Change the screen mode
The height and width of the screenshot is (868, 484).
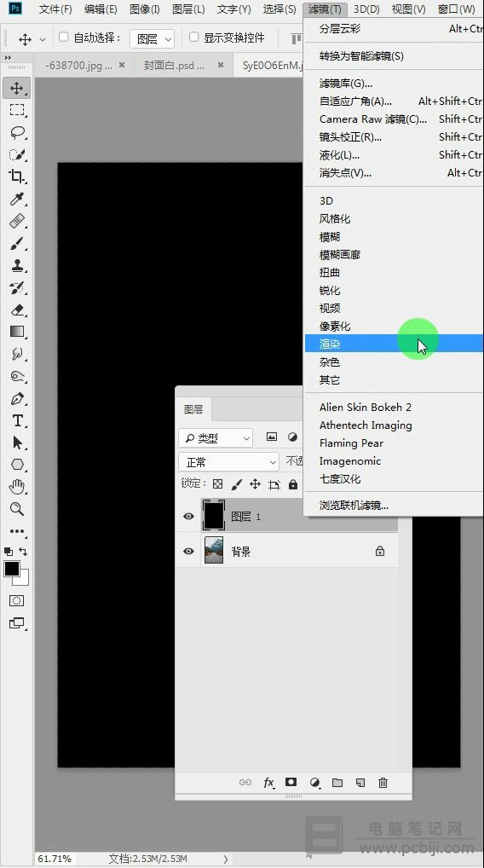click(x=16, y=622)
